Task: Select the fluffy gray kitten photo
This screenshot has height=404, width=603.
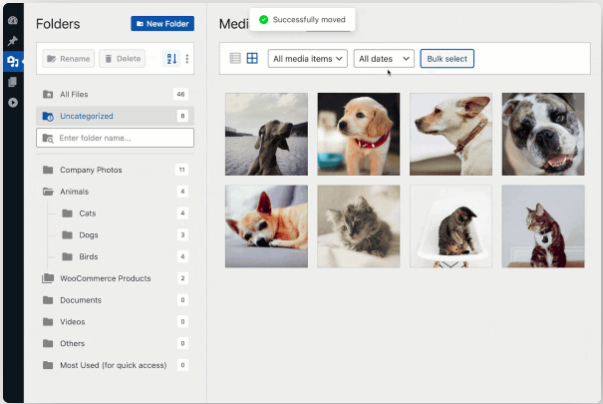Action: 358,226
